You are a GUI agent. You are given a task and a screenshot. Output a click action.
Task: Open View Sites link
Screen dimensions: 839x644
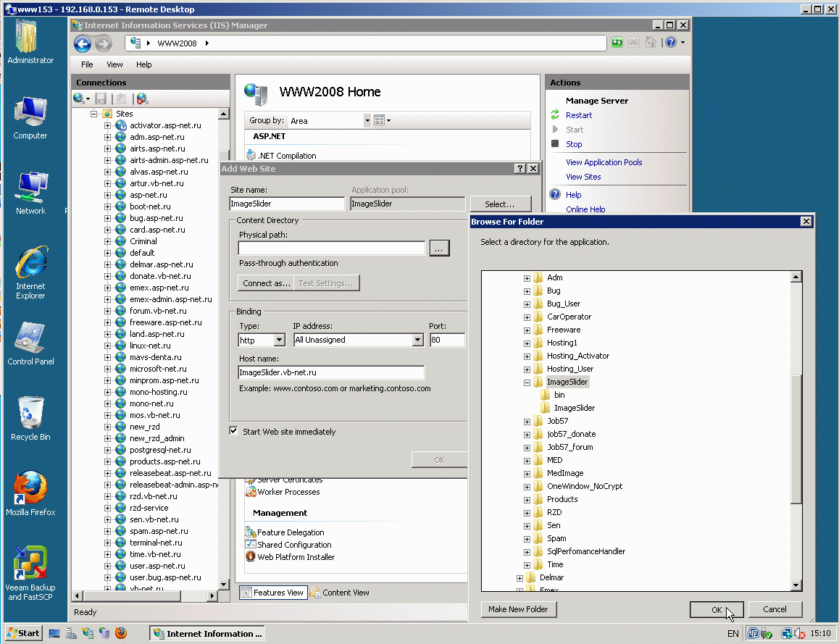(583, 177)
